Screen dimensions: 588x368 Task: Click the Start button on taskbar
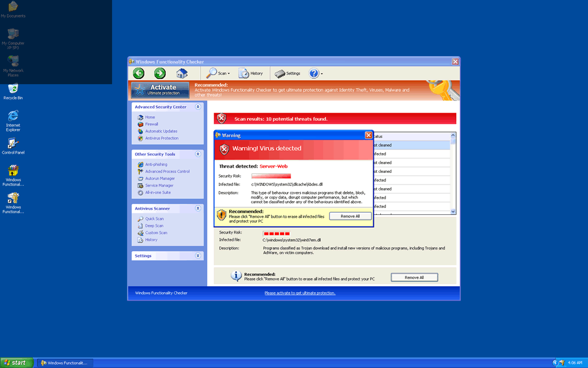tap(16, 363)
